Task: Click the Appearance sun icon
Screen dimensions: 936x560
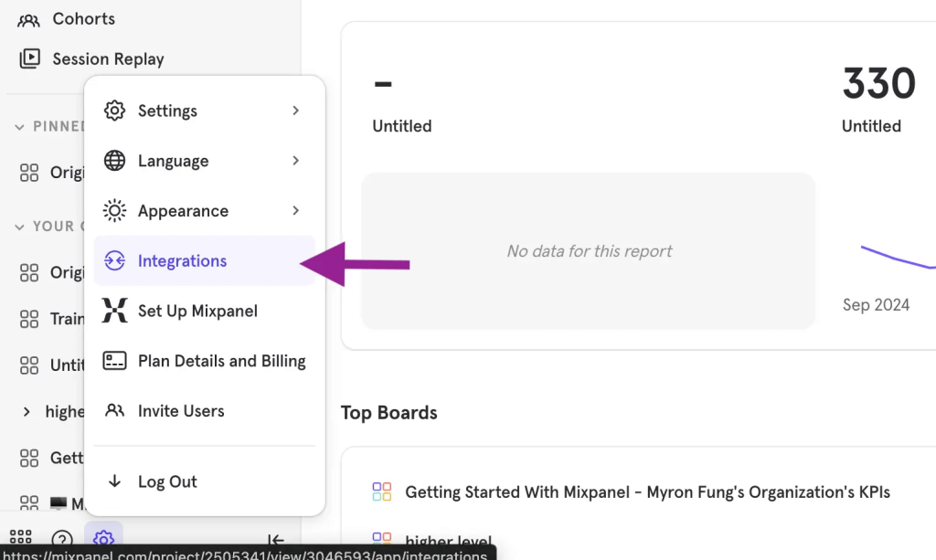Action: 114,210
